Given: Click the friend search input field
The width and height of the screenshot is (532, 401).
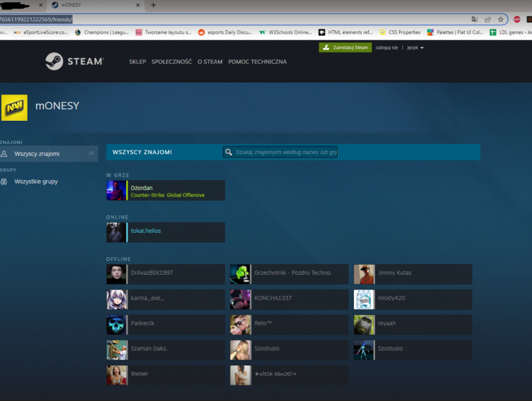Looking at the screenshot, I should [x=280, y=152].
